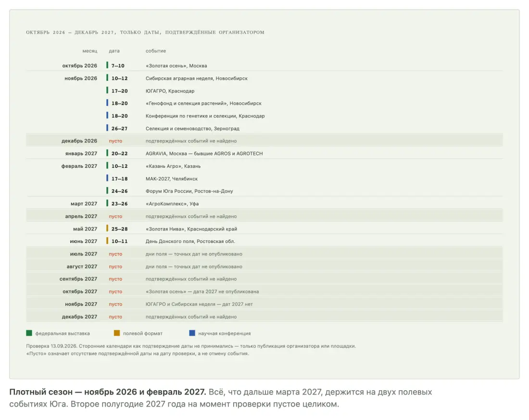The image size is (529, 420).
Task: Click the date '20–22' for AGRAVIA
Action: pos(119,153)
